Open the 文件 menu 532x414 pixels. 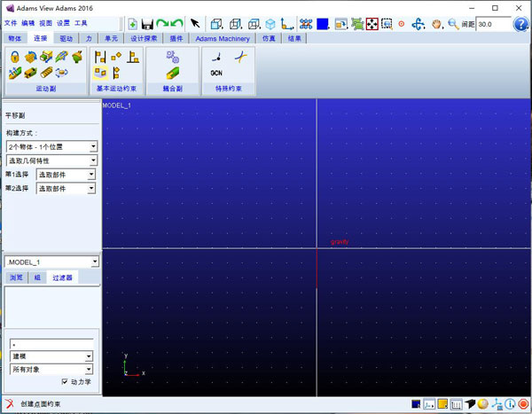[11, 23]
